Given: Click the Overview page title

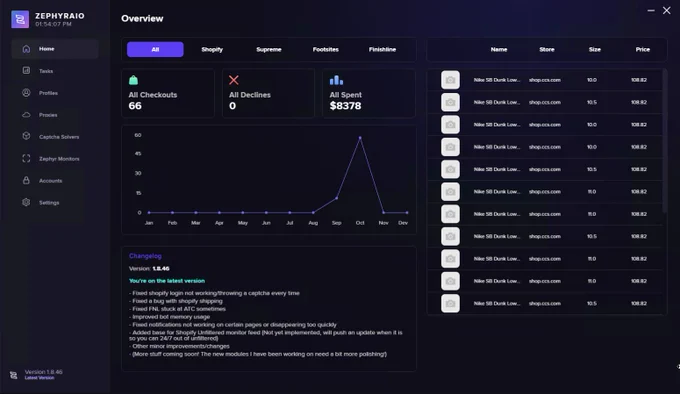Looking at the screenshot, I should coord(142,19).
